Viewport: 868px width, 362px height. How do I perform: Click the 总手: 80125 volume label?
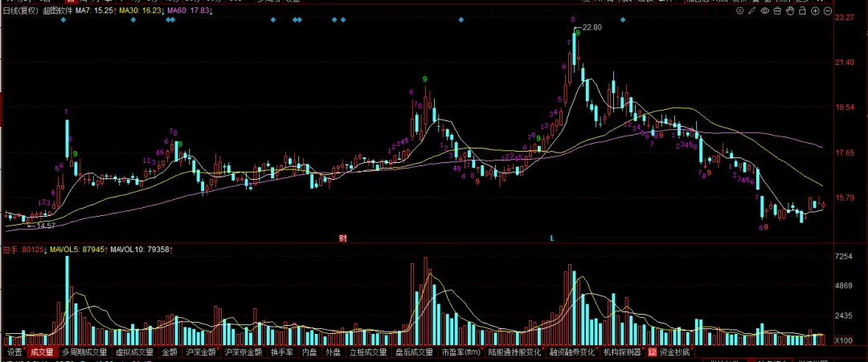(x=24, y=250)
